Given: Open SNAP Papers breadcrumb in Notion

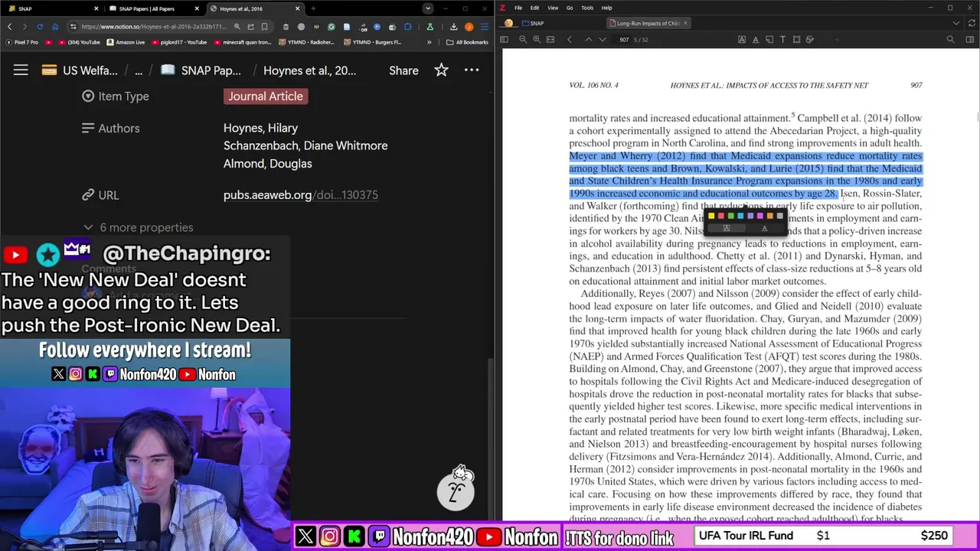Looking at the screenshot, I should [201, 70].
